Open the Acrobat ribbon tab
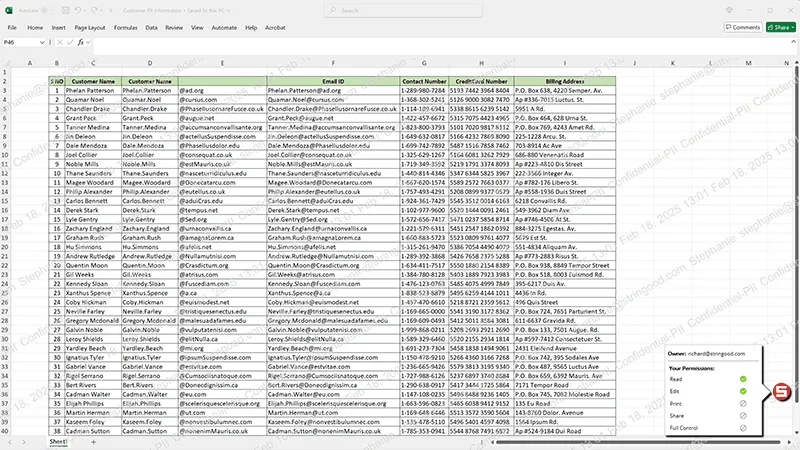Screen dimensions: 800x450 [x=275, y=28]
